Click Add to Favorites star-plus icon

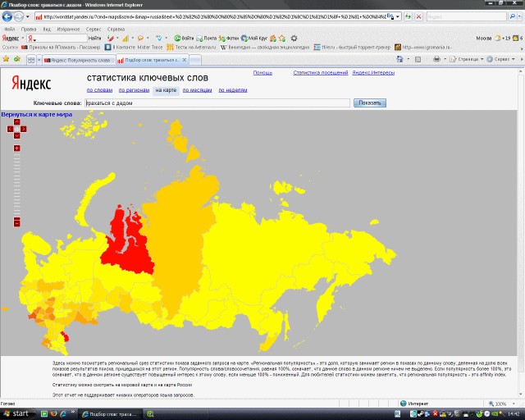click(x=17, y=59)
